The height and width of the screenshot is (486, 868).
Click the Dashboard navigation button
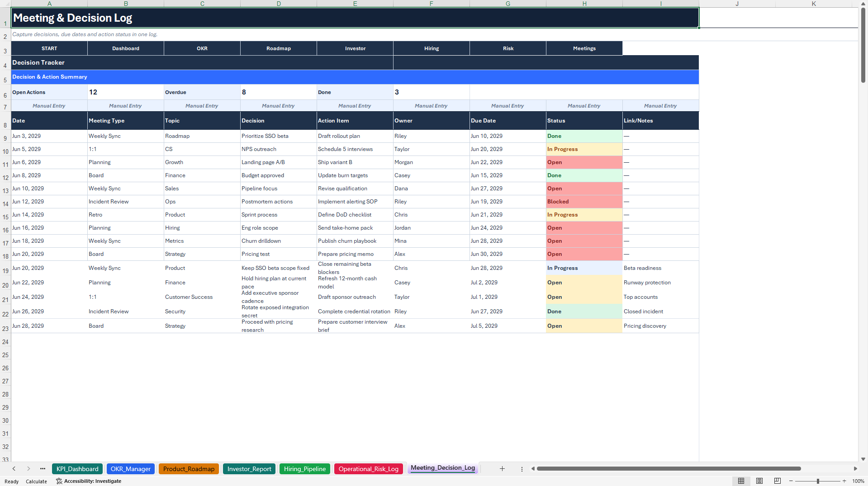126,48
